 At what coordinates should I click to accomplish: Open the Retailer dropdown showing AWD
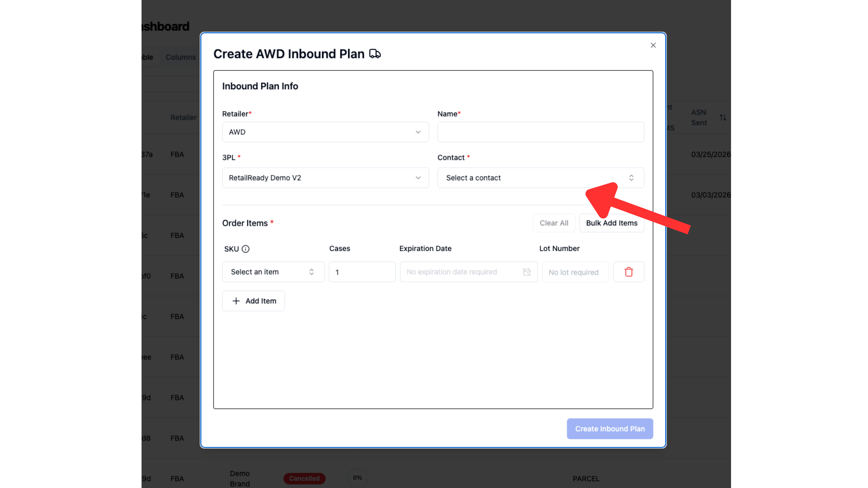click(x=325, y=132)
